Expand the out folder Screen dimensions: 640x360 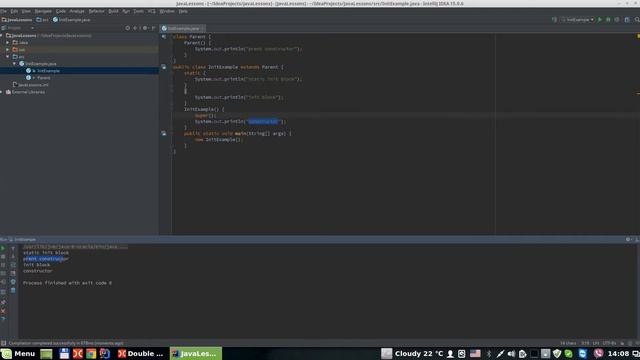[x=8, y=49]
